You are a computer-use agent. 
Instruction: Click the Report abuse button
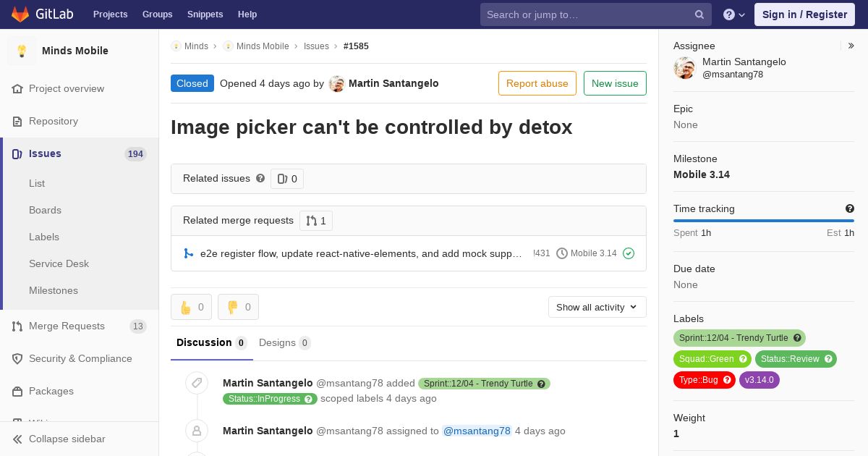pyautogui.click(x=537, y=83)
